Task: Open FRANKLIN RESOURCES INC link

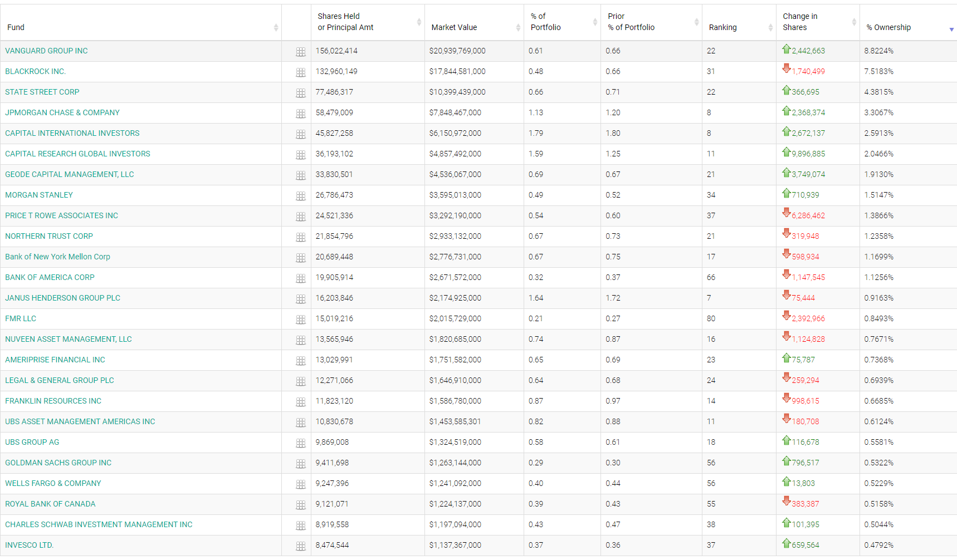Action: click(53, 401)
